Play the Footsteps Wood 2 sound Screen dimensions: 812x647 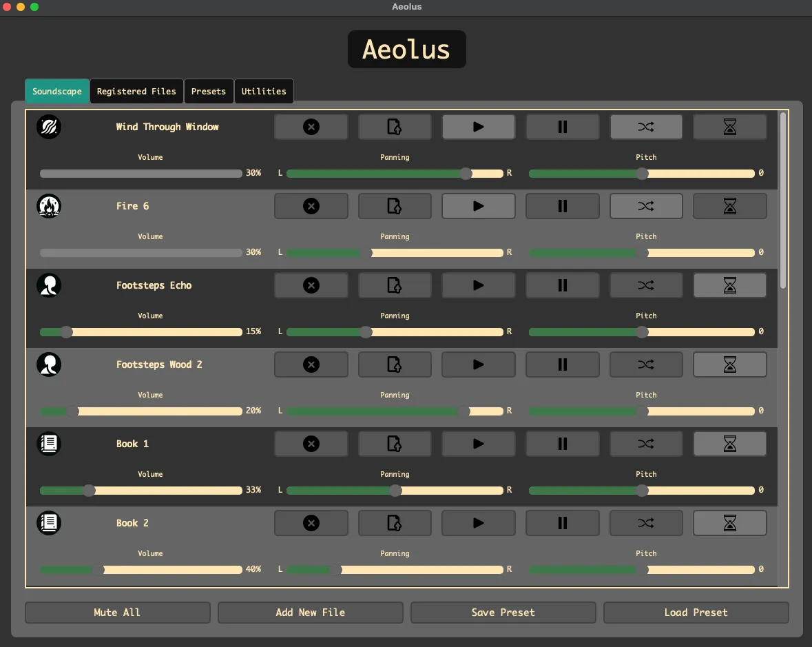[478, 364]
